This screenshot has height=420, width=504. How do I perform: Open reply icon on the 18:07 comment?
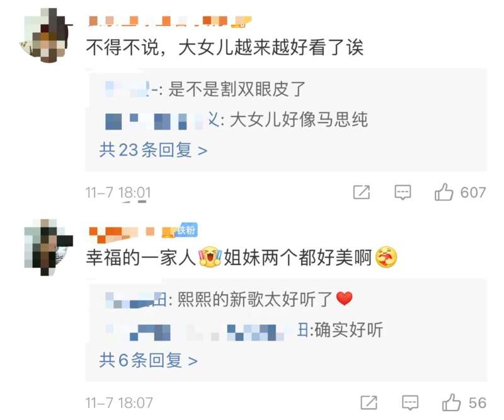410,402
